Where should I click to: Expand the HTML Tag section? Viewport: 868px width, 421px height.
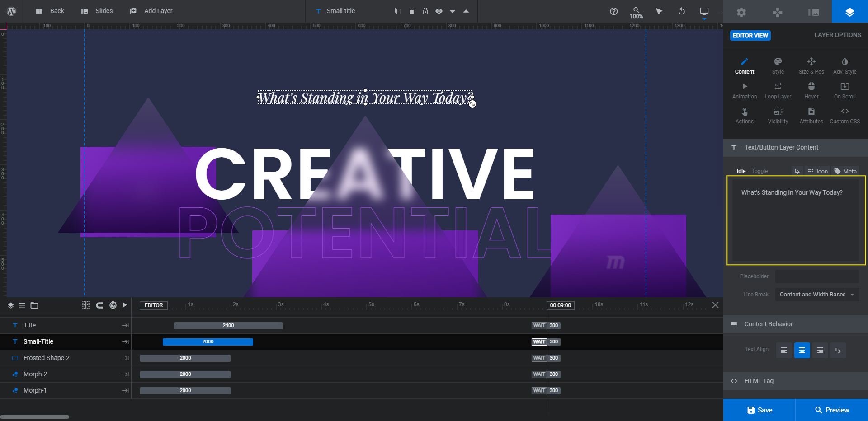click(796, 381)
